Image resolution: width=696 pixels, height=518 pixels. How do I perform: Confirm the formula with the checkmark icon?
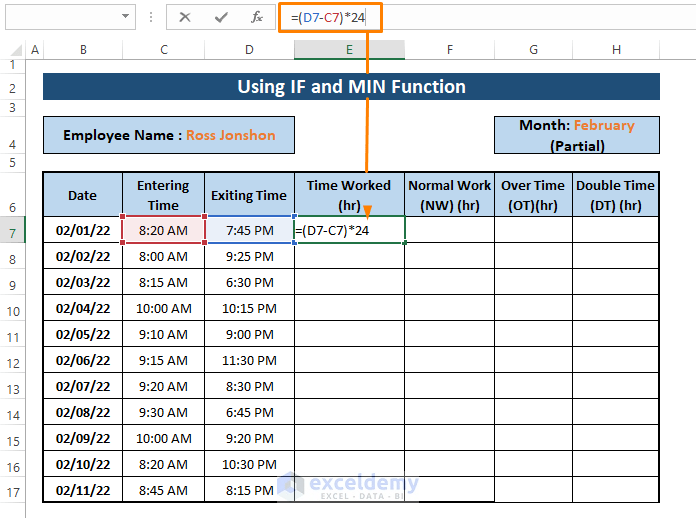[x=221, y=17]
